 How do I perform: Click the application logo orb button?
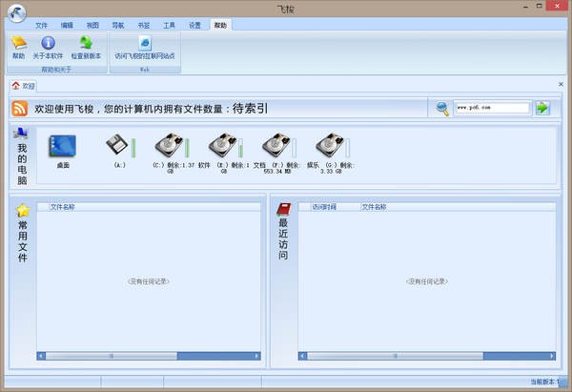pyautogui.click(x=16, y=12)
